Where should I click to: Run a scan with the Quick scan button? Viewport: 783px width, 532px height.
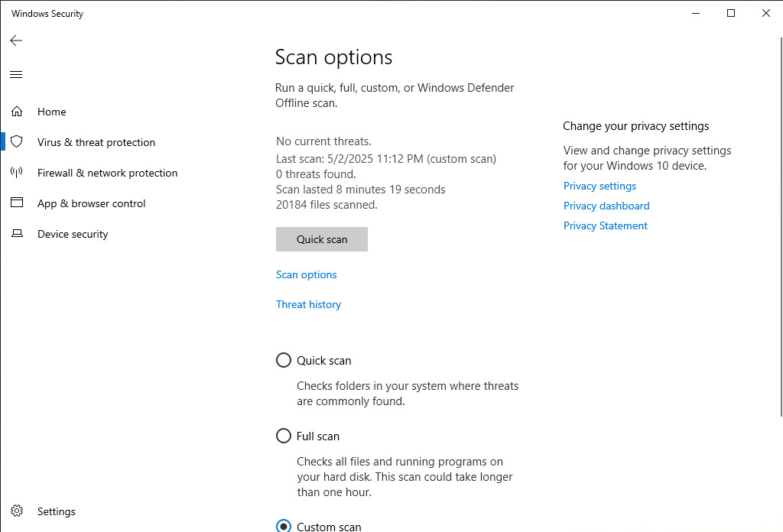322,239
